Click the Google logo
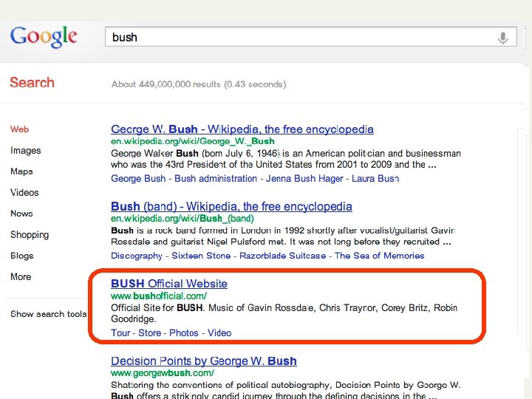532x399 pixels. click(x=44, y=37)
